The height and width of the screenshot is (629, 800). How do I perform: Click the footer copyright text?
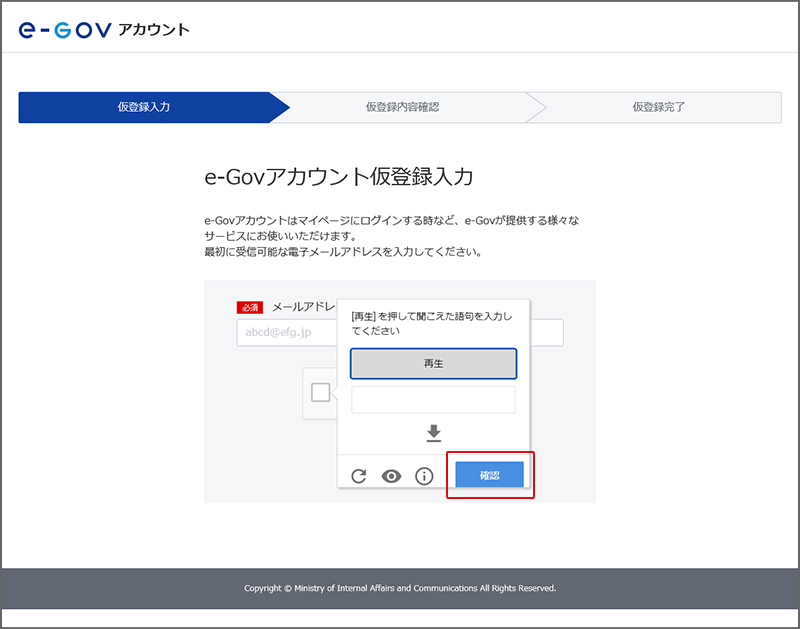400,588
